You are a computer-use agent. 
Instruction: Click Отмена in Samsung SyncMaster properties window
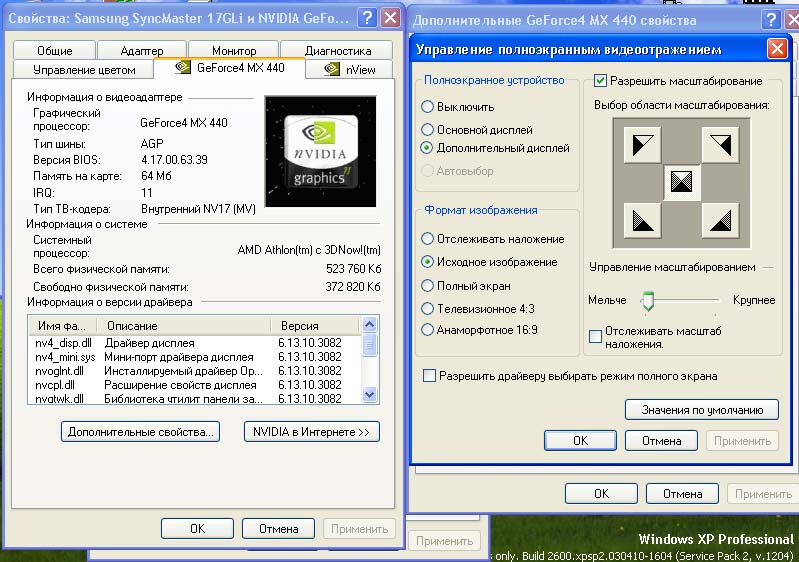pyautogui.click(x=278, y=529)
